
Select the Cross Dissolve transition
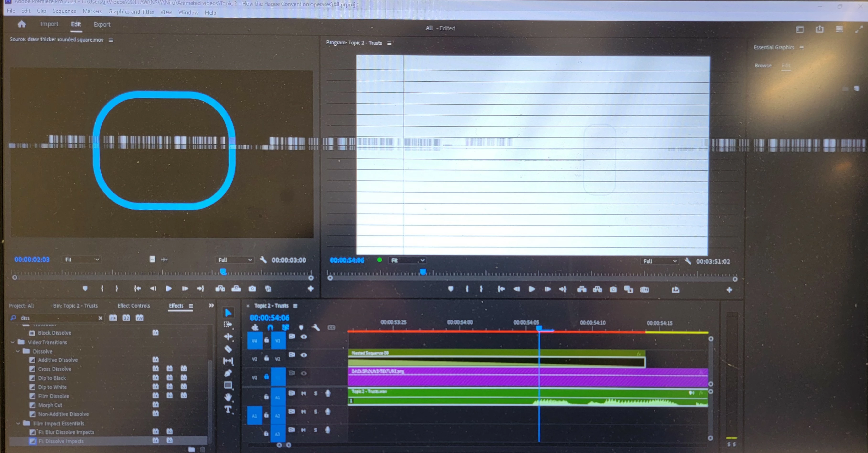55,369
